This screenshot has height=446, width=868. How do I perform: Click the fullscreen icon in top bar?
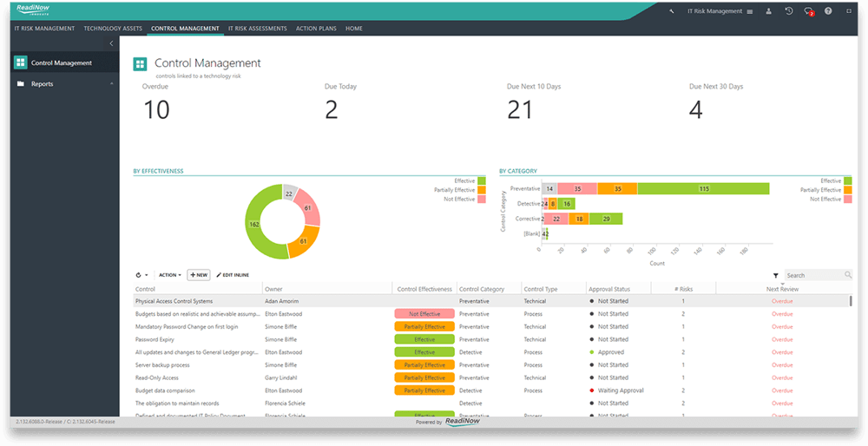pyautogui.click(x=848, y=11)
